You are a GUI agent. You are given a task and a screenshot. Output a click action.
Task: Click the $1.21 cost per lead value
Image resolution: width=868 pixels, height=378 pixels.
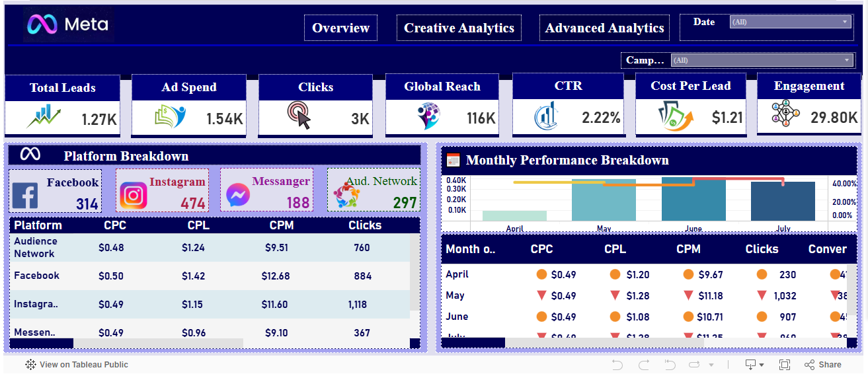(x=727, y=118)
